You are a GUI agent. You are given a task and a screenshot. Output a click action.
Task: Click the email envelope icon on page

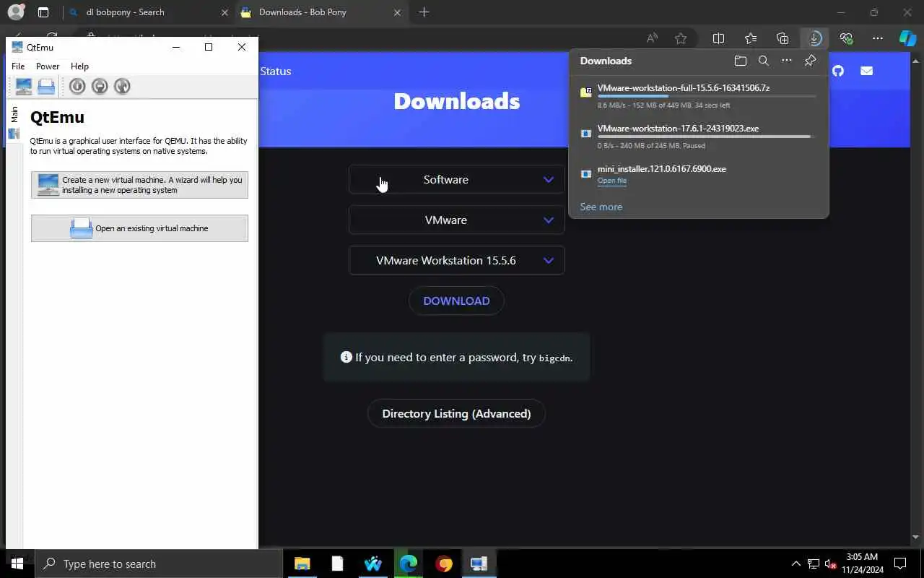click(x=867, y=71)
